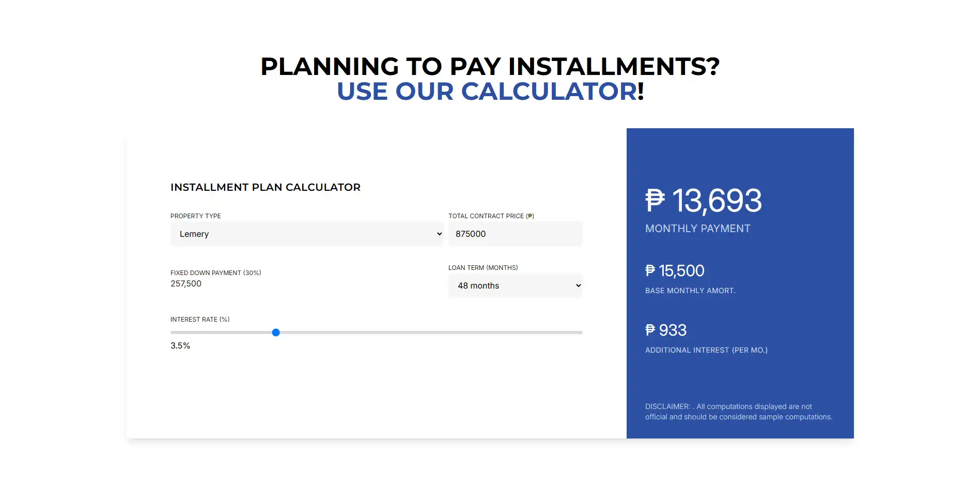Click the 3.5% interest rate readout
The height and width of the screenshot is (500, 980).
180,345
